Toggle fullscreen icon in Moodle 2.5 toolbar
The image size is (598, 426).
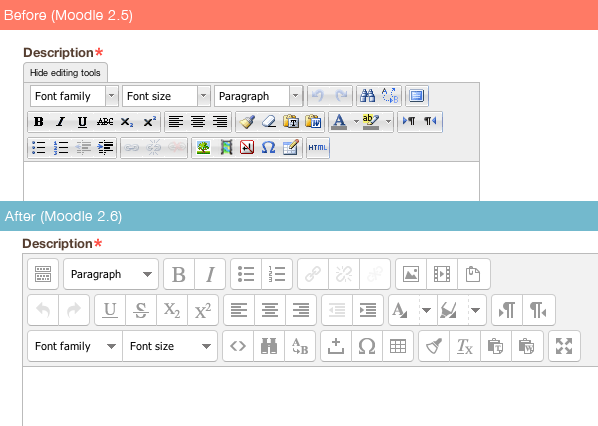tap(416, 96)
